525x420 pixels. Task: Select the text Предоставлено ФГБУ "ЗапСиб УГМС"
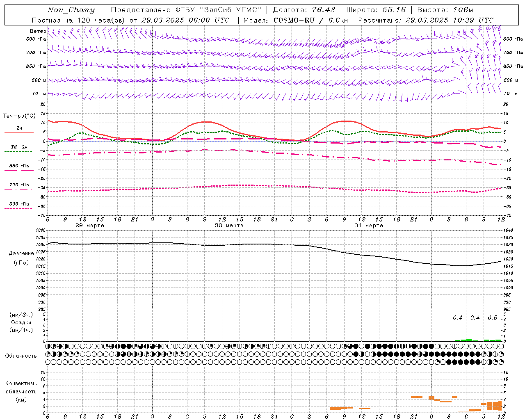pos(187,10)
